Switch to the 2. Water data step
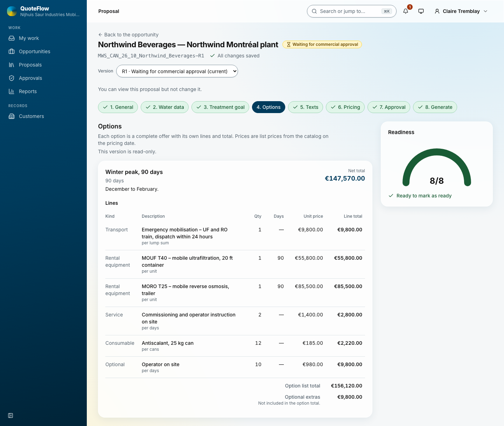The height and width of the screenshot is (426, 504). coord(164,107)
